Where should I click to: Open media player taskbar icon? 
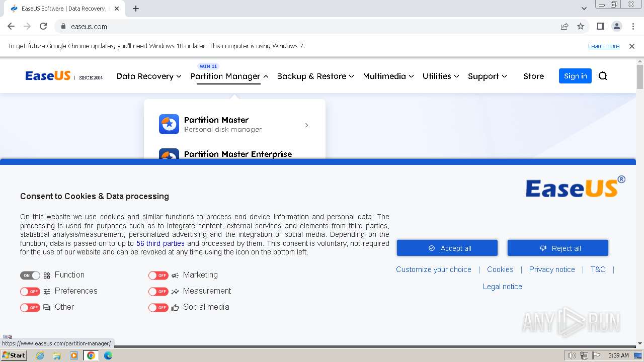74,355
